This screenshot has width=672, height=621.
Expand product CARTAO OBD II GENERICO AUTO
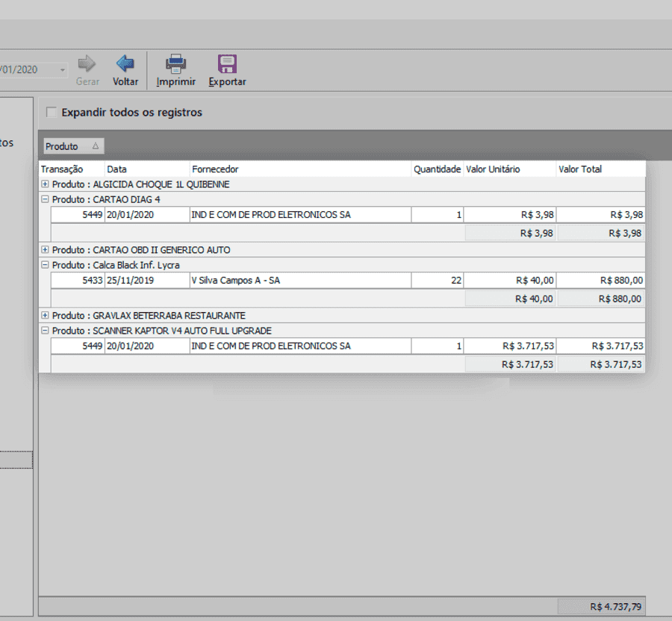(x=45, y=250)
